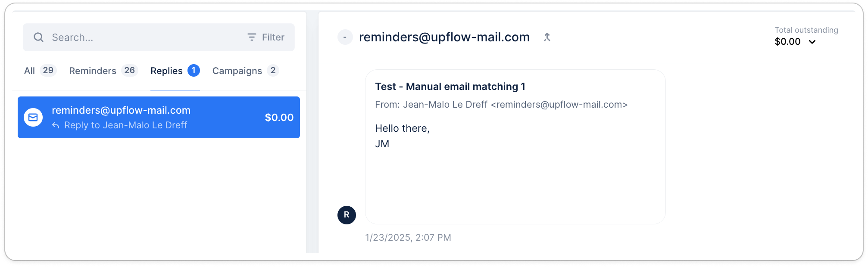
Task: Click the dark R sender avatar
Action: (347, 215)
